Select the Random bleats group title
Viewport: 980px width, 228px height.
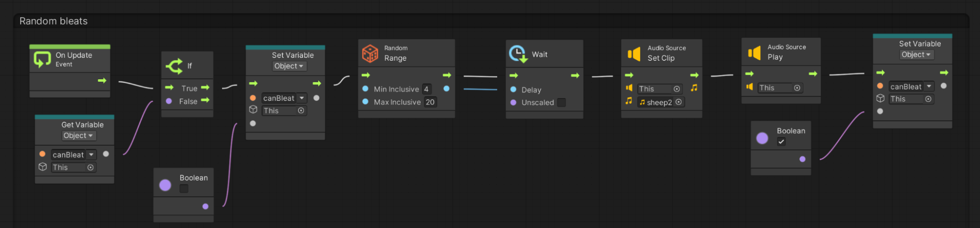coord(53,21)
